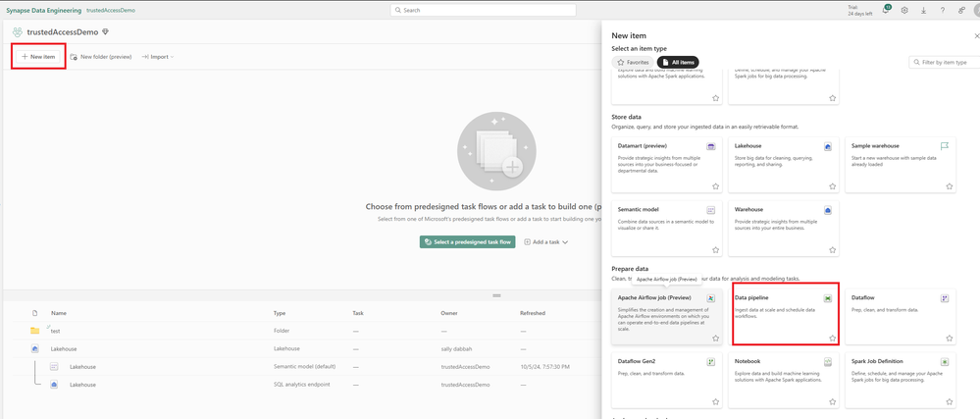The height and width of the screenshot is (419, 980).
Task: Open the Import dropdown in toolbar
Action: pos(158,57)
